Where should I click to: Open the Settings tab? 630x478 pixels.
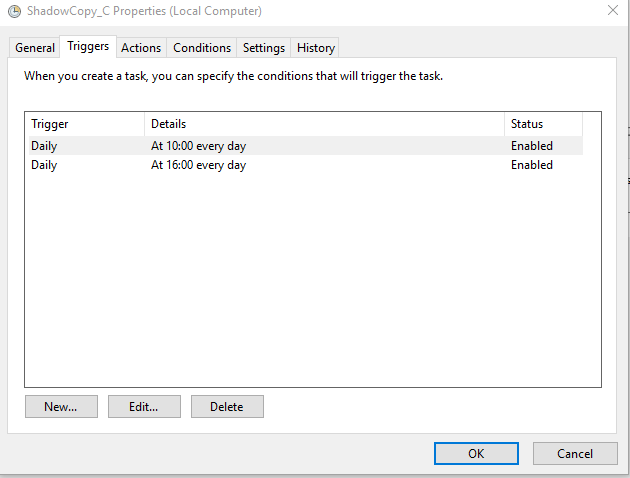[264, 48]
